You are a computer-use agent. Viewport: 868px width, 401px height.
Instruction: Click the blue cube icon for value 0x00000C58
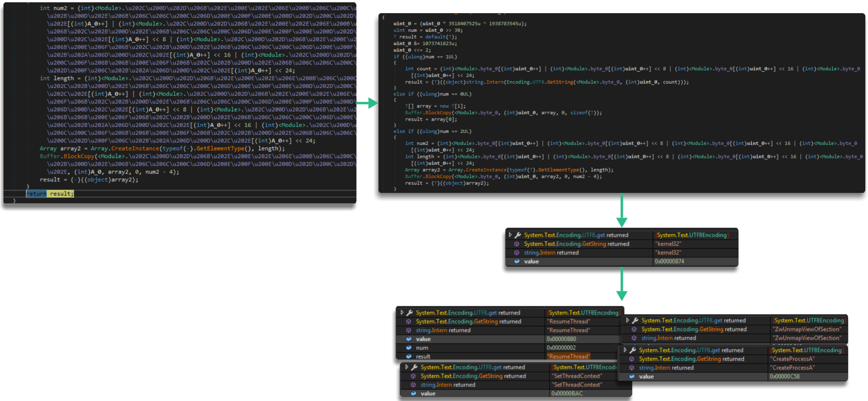632,376
